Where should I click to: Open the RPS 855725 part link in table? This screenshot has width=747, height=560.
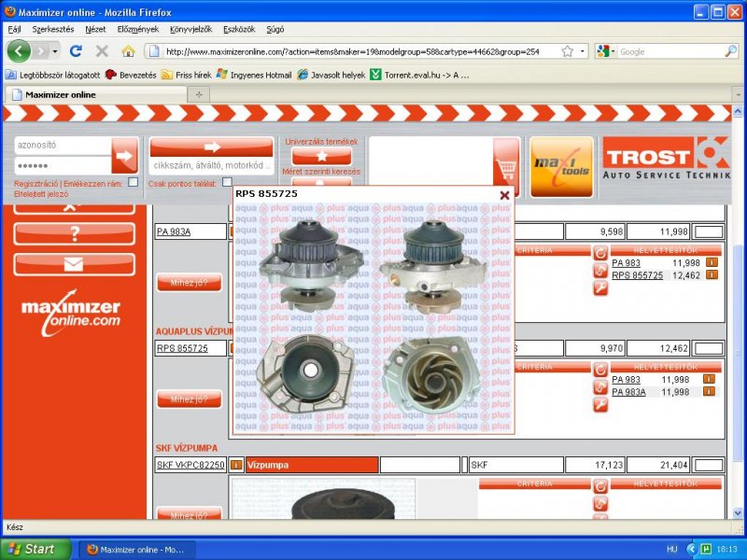click(x=182, y=348)
